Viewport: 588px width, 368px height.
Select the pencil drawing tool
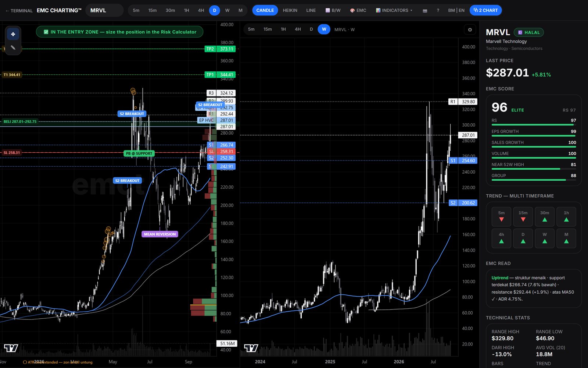tap(13, 47)
